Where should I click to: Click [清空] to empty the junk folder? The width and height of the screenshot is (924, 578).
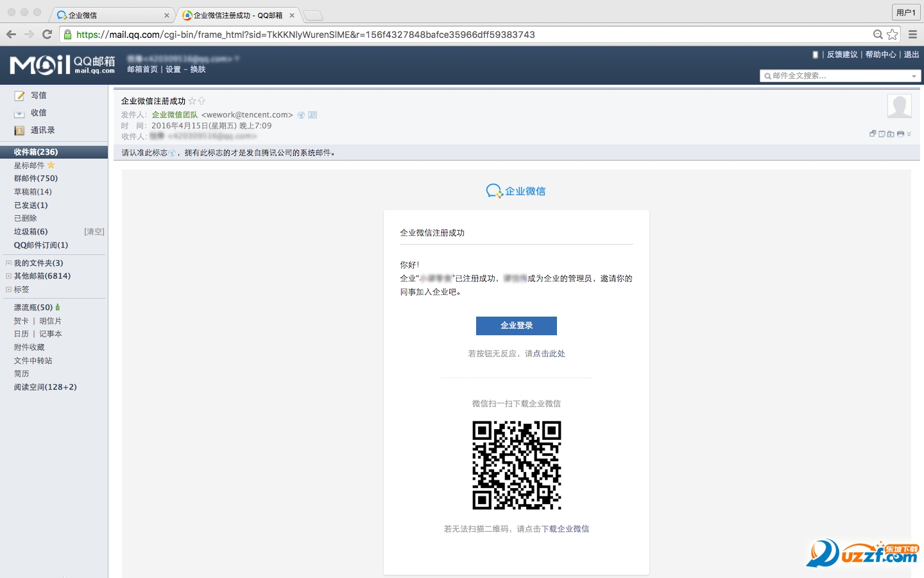click(x=94, y=232)
